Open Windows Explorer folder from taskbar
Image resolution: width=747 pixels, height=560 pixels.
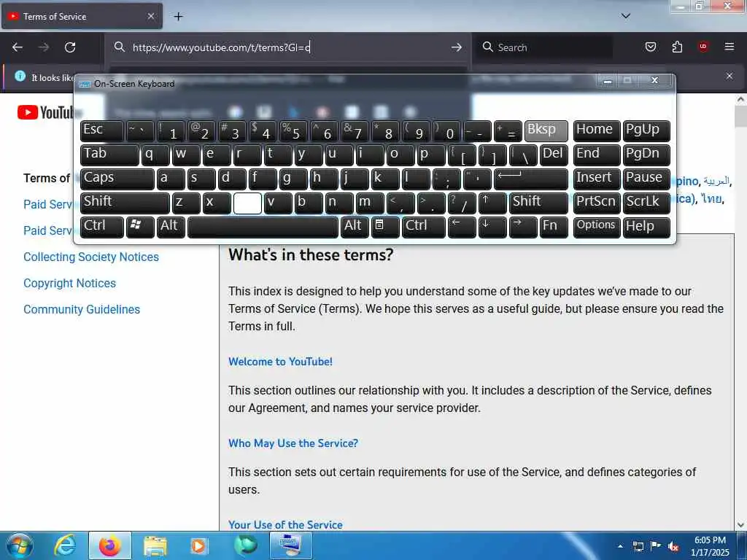tap(155, 545)
